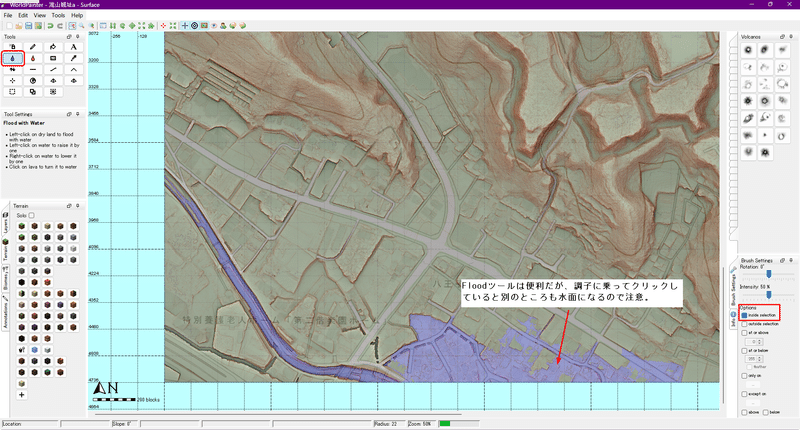Click the New World toolbar icon
The width and height of the screenshot is (800, 430).
click(9, 26)
